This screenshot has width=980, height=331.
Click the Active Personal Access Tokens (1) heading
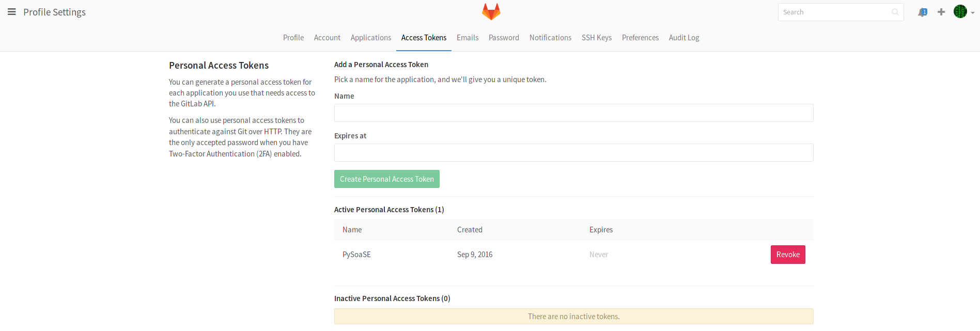(389, 210)
